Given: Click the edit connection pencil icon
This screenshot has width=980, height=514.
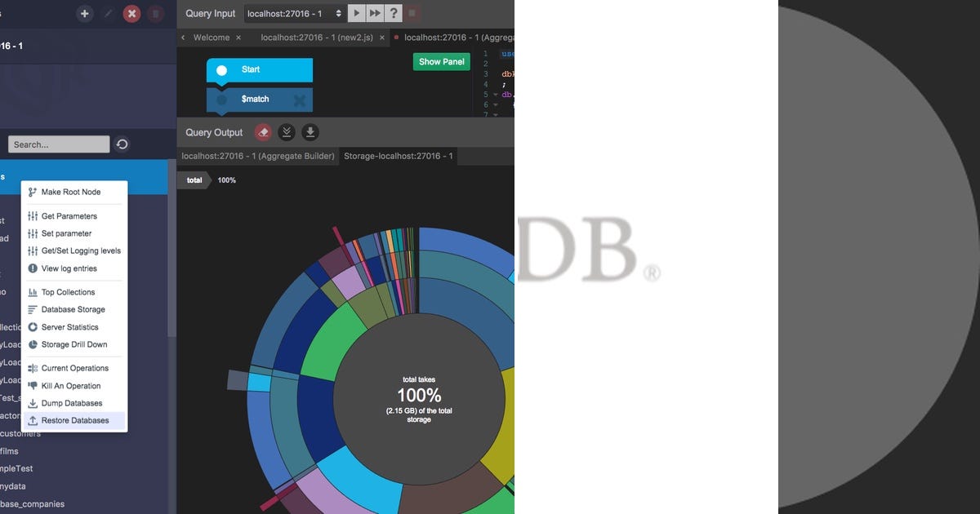Looking at the screenshot, I should point(109,13).
